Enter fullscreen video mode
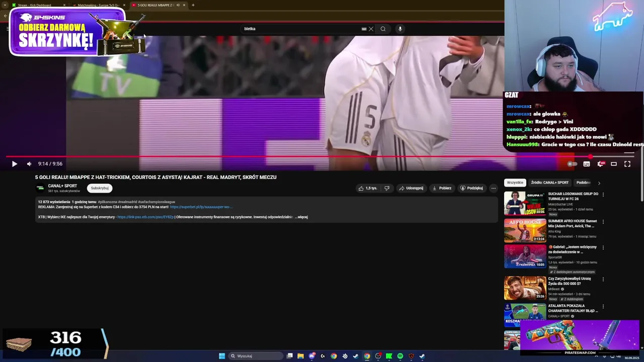 pyautogui.click(x=627, y=163)
